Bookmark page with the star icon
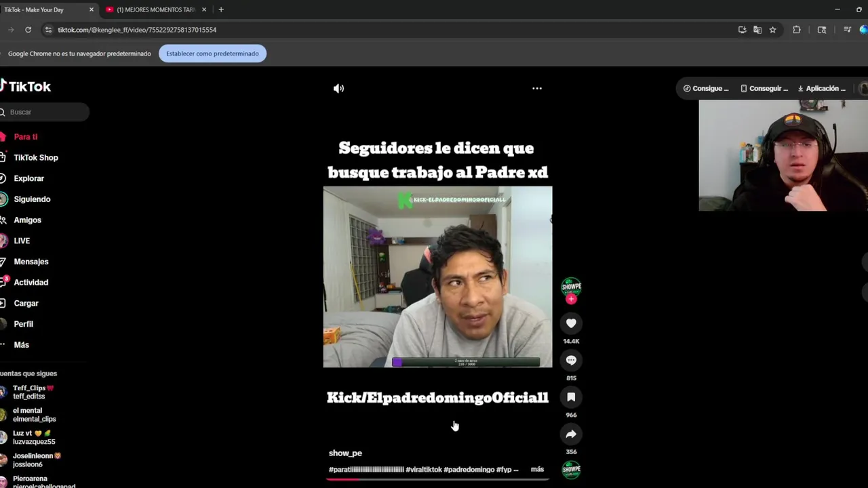The width and height of the screenshot is (868, 488). click(x=772, y=30)
